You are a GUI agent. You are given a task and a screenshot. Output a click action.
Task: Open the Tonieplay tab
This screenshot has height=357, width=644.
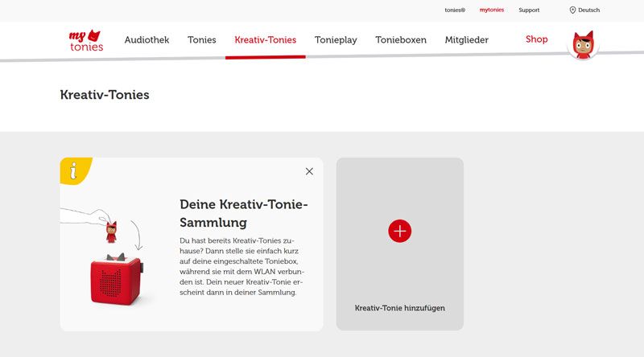click(x=336, y=40)
